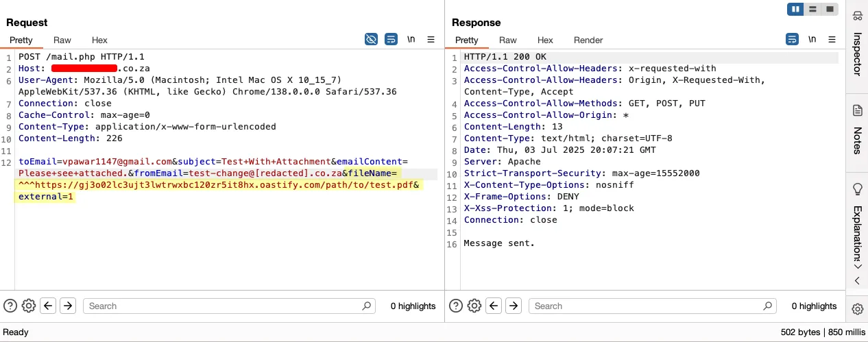Switch Request pane to Hex view
Viewport: 868px width, 342px height.
tap(100, 40)
